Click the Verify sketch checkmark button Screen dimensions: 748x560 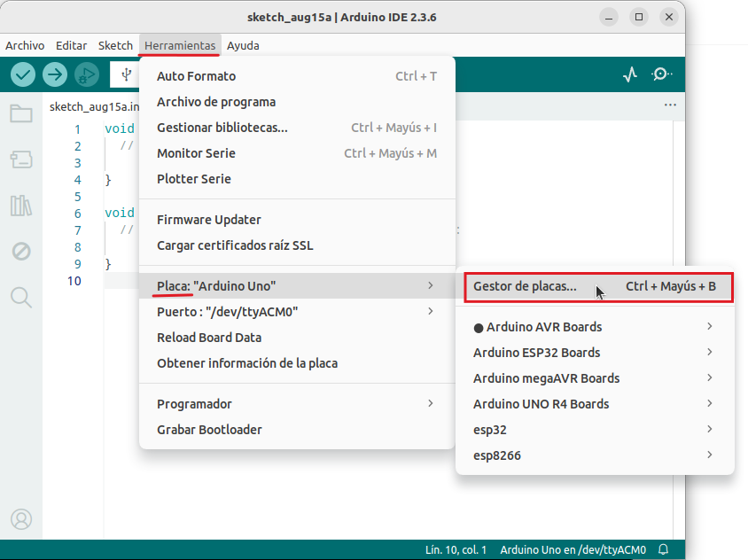[23, 74]
